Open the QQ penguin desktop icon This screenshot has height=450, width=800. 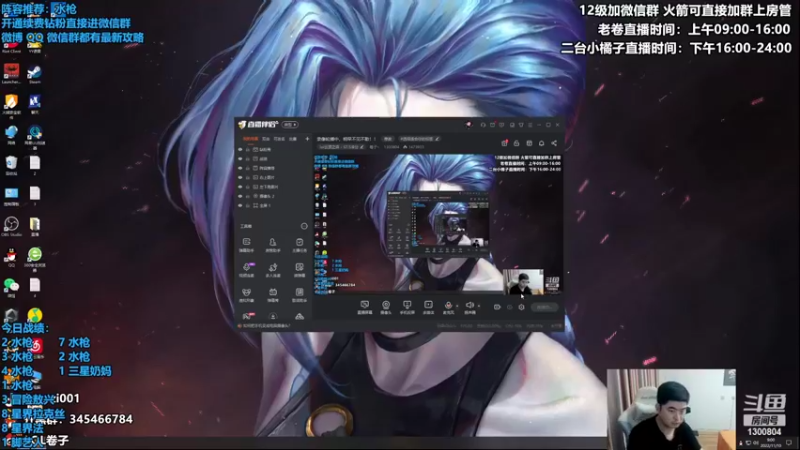[11, 257]
